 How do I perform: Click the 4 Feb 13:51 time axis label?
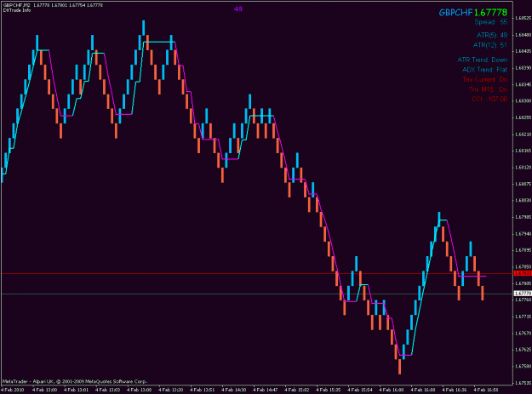click(x=203, y=390)
